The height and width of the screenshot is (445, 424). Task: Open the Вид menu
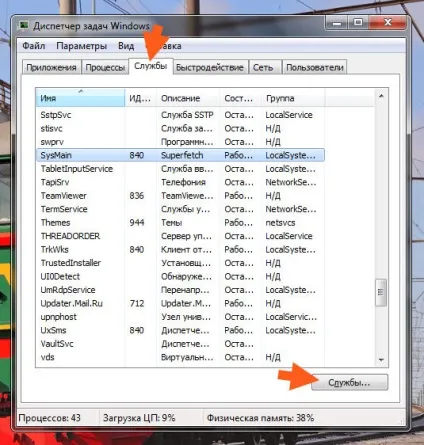[x=126, y=46]
